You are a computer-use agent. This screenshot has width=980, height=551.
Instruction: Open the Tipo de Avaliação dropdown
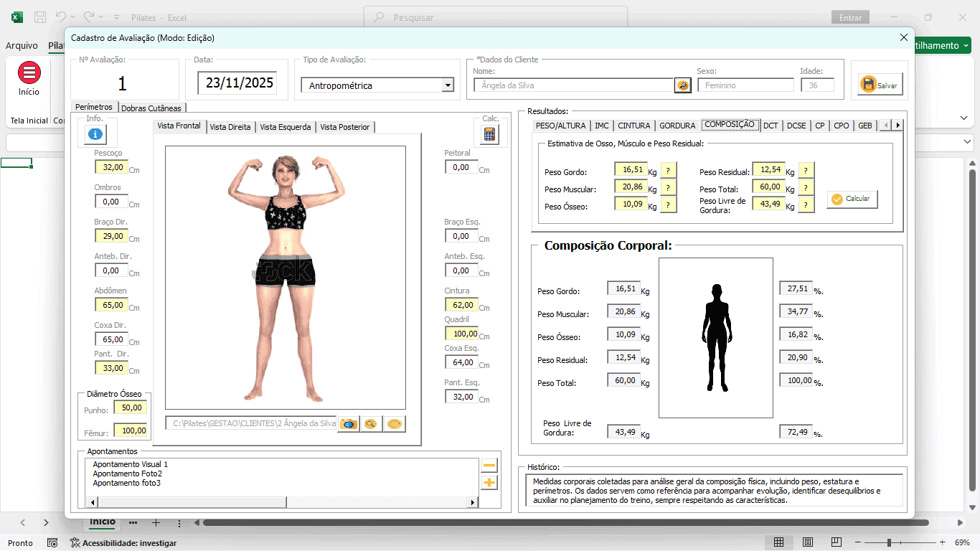pyautogui.click(x=448, y=85)
